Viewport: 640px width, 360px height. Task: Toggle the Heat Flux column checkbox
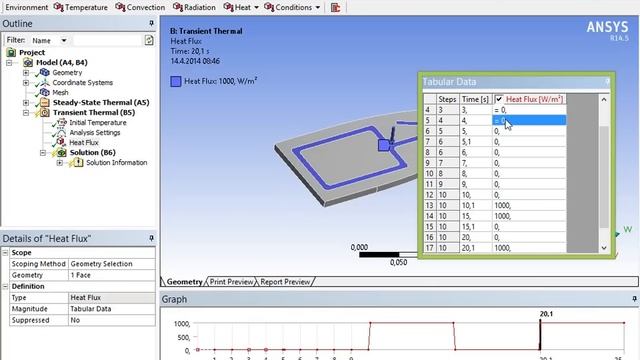(x=499, y=99)
